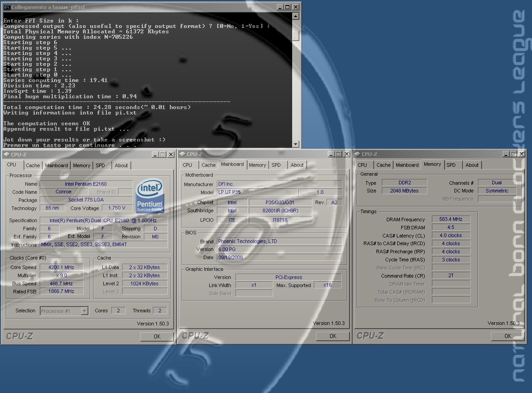Switch to CPU tab in middle CPU-Z window
Image resolution: width=532 pixels, height=393 pixels.
(x=187, y=165)
